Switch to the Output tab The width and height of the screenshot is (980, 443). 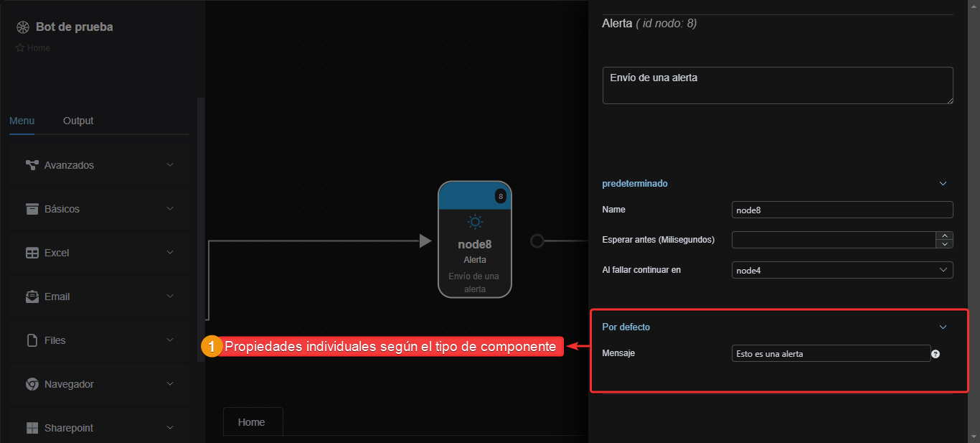point(78,121)
